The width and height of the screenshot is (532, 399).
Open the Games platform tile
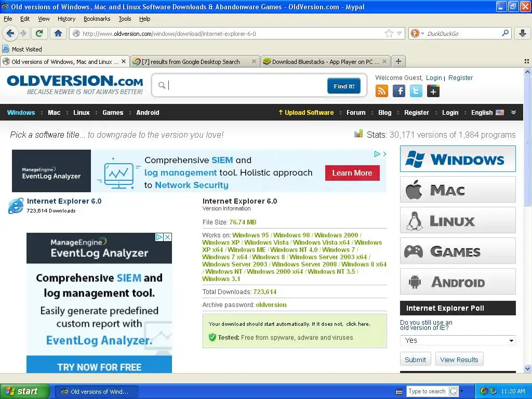point(458,251)
